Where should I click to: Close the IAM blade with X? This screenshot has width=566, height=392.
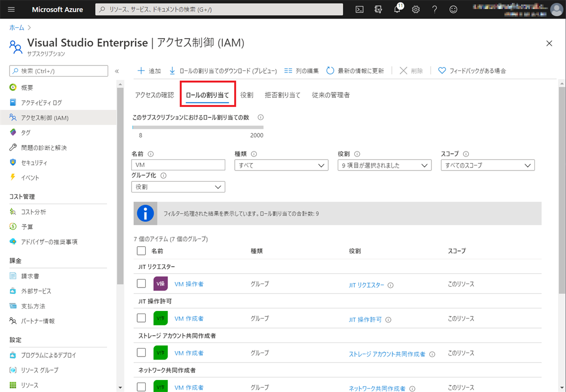[x=549, y=43]
